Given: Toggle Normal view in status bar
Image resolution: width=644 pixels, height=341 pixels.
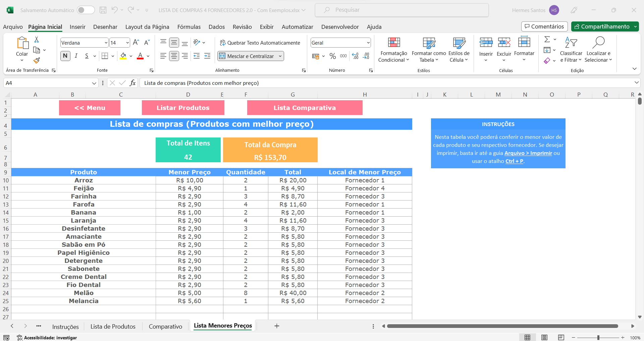Looking at the screenshot, I should [x=528, y=337].
